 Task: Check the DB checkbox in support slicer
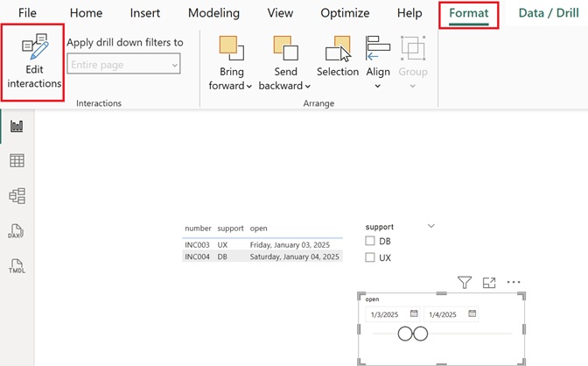coord(370,241)
